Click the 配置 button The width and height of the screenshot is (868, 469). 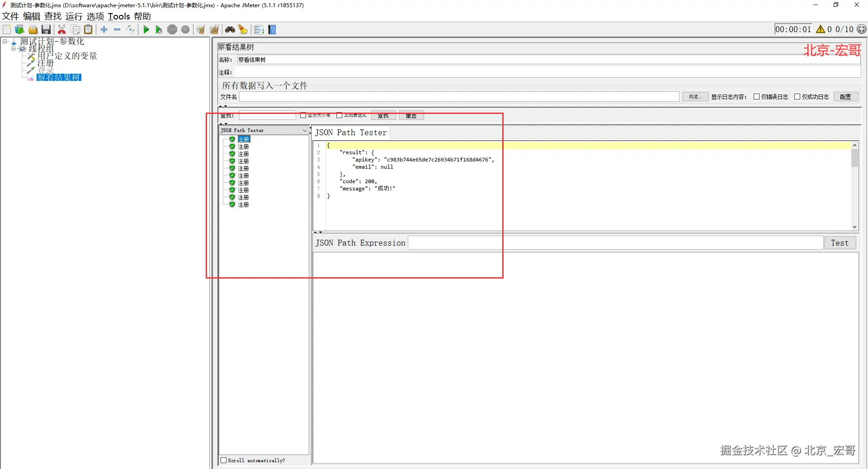(845, 97)
